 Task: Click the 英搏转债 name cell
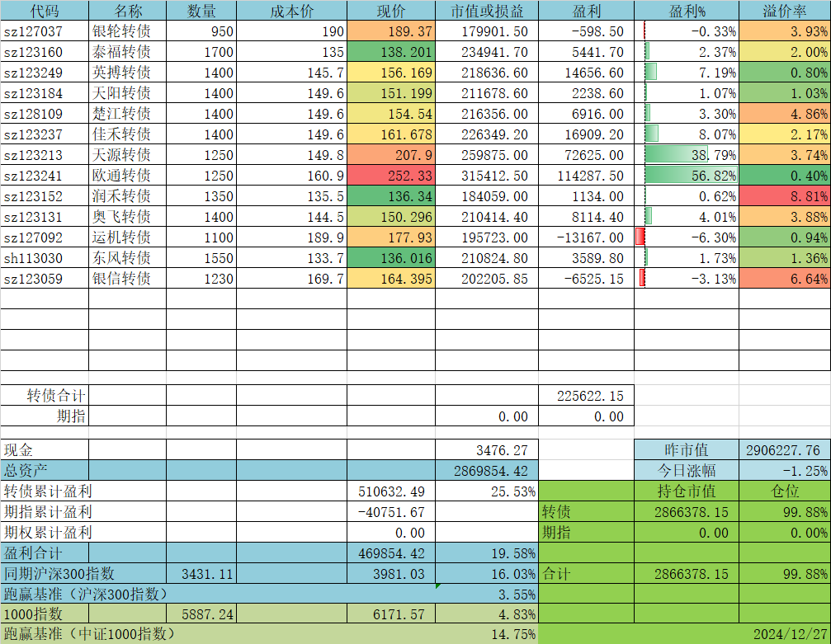[x=128, y=73]
